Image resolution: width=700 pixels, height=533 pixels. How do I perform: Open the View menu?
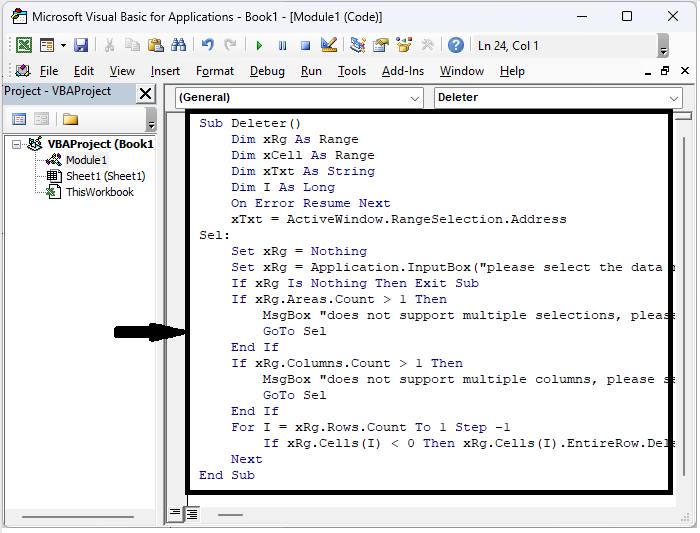122,71
